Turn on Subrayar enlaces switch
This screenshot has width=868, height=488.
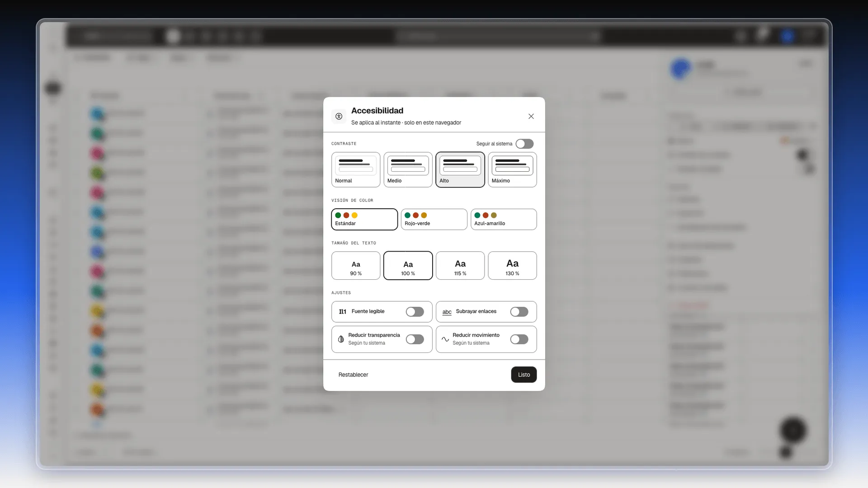(x=519, y=312)
